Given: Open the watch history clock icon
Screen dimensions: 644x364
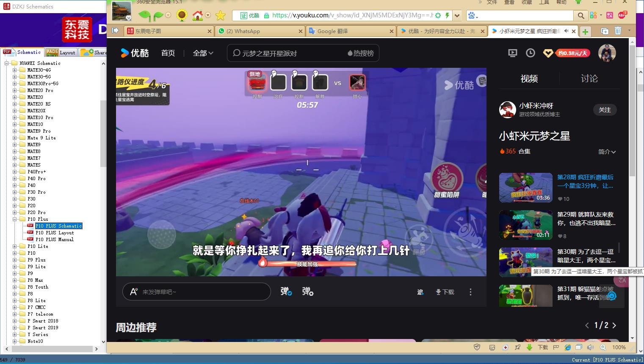Looking at the screenshot, I should click(x=530, y=53).
